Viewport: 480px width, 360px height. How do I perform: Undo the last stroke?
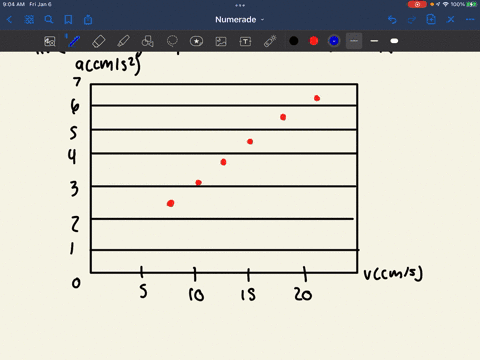click(392, 20)
